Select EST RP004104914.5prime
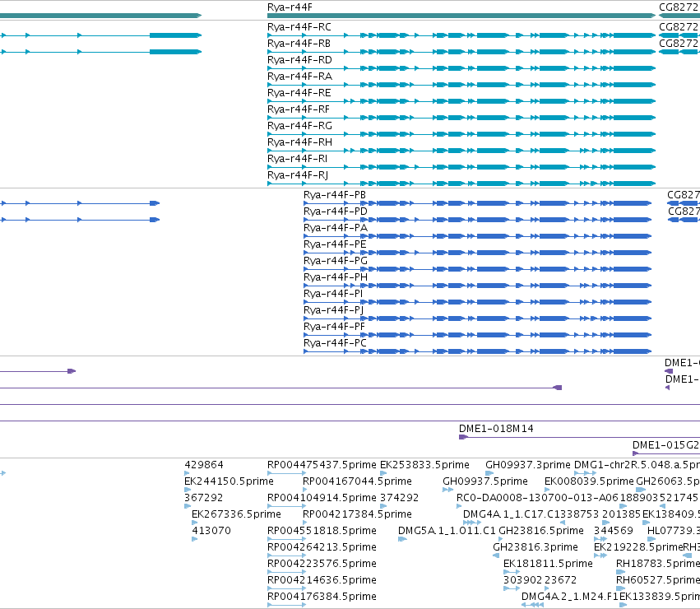 [322, 498]
